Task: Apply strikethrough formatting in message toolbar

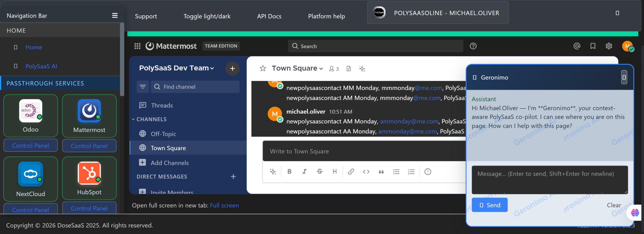Action: pos(320,172)
